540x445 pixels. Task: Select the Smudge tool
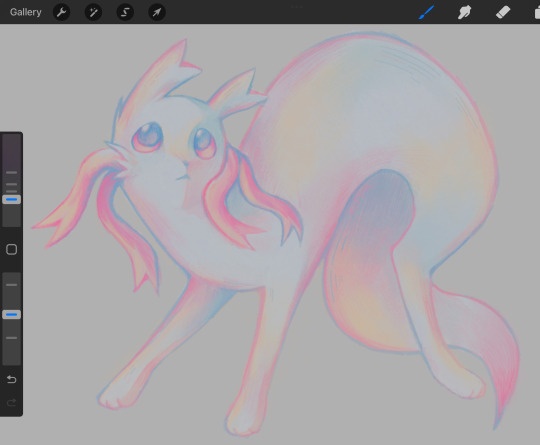click(x=464, y=12)
